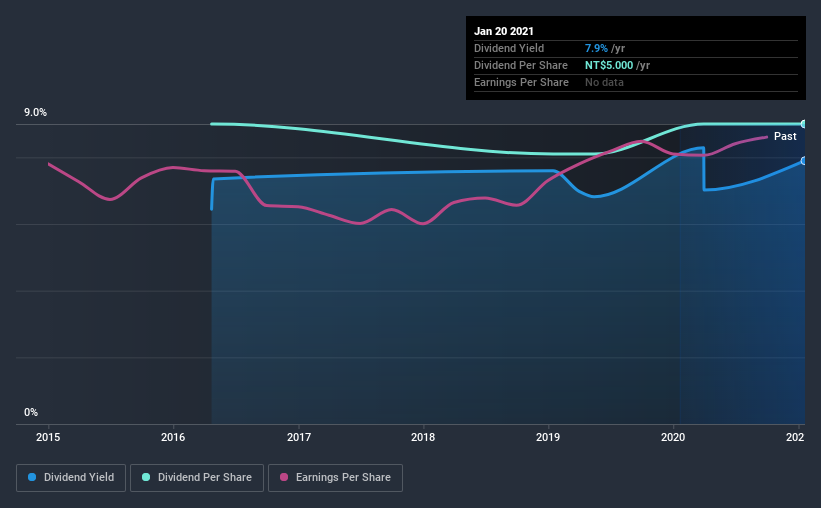Viewport: 821px width, 508px height.
Task: Select the 2020 label on the x-axis
Action: 673,437
